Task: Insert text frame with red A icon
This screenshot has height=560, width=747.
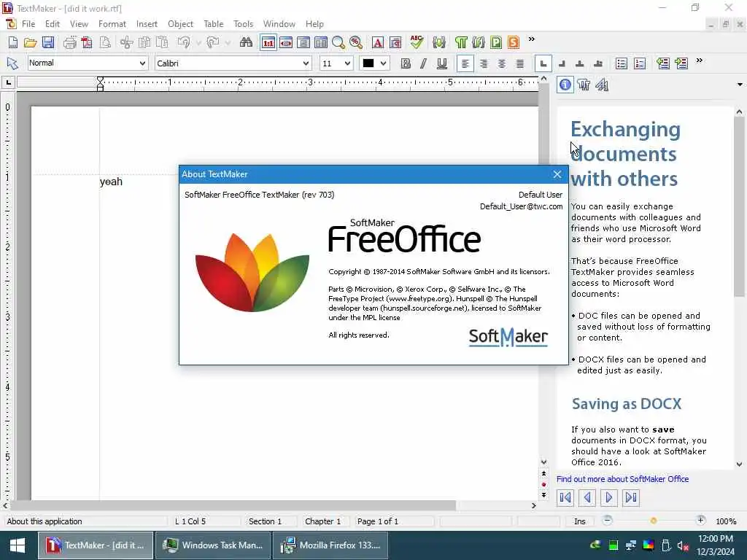Action: click(377, 42)
